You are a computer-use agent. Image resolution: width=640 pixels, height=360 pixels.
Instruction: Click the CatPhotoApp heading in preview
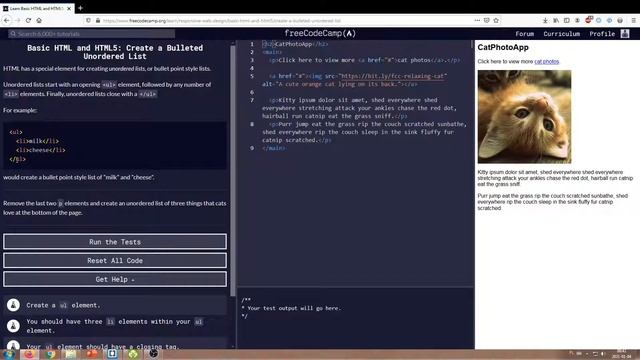click(503, 47)
